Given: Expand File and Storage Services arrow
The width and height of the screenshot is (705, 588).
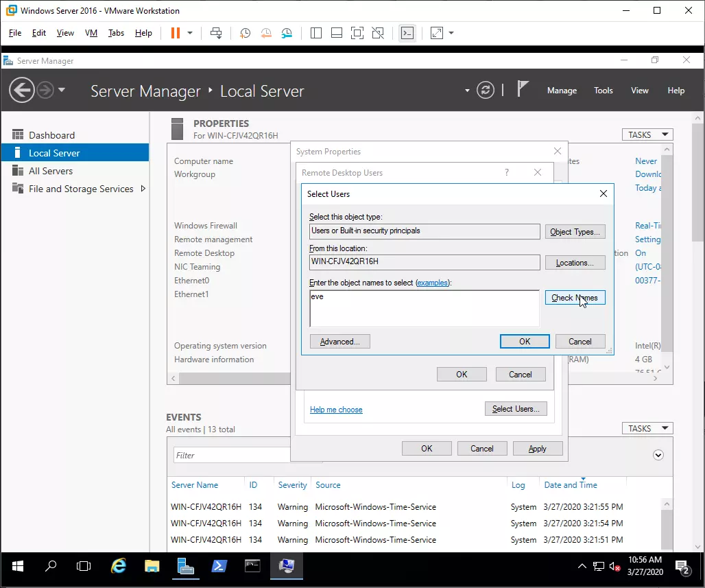Looking at the screenshot, I should tap(143, 189).
